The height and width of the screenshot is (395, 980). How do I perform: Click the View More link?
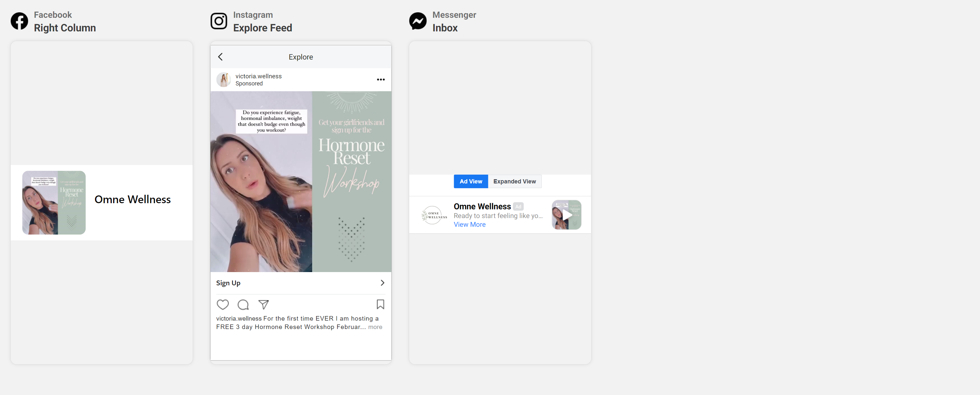click(469, 225)
